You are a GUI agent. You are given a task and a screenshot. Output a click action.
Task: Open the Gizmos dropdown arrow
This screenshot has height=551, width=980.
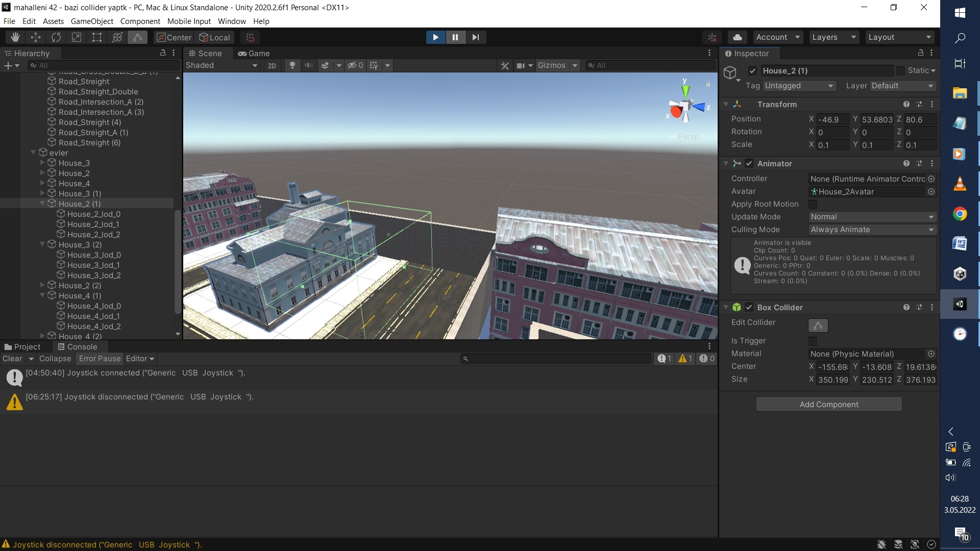pos(575,65)
